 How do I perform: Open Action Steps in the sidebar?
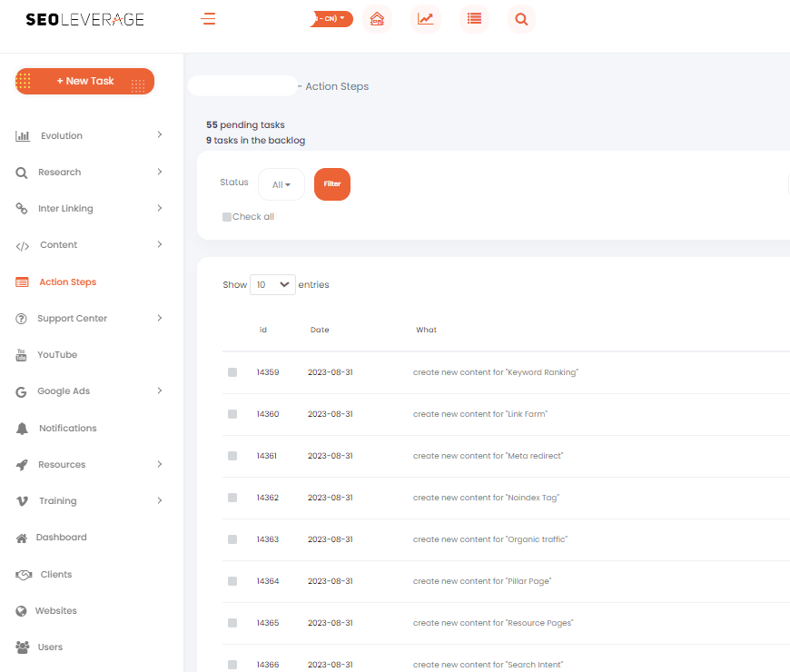point(67,282)
